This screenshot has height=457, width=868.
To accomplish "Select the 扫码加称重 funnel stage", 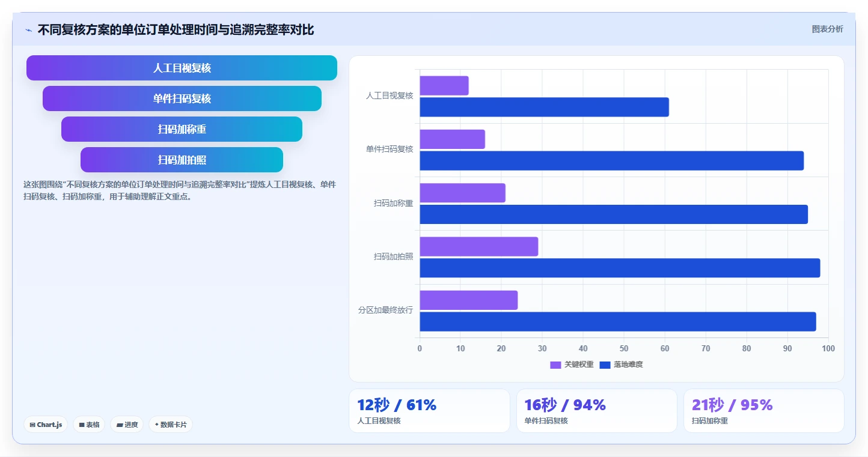I will pyautogui.click(x=182, y=129).
